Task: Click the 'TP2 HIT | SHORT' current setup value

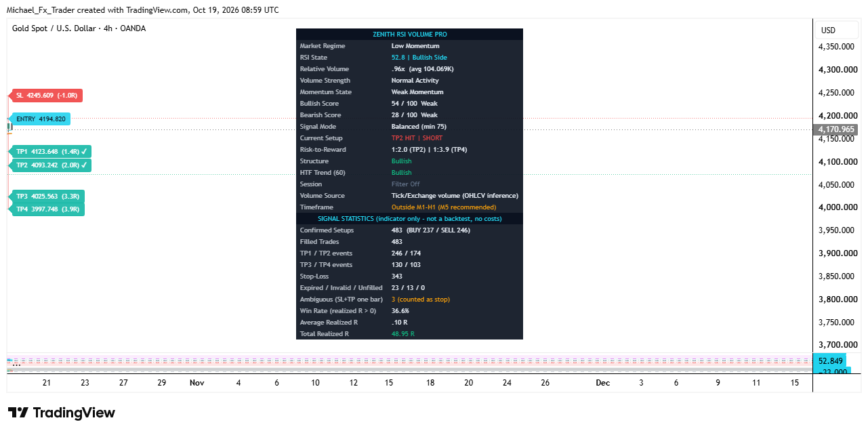Action: (417, 138)
